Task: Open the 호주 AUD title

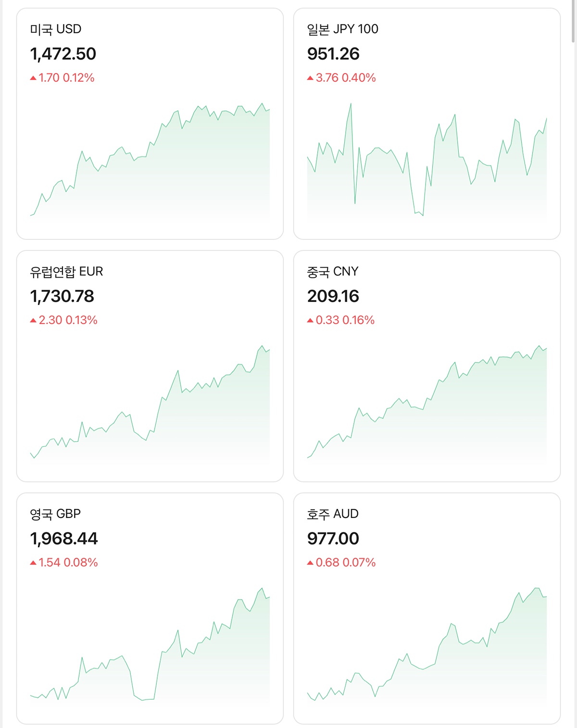Action: 332,514
